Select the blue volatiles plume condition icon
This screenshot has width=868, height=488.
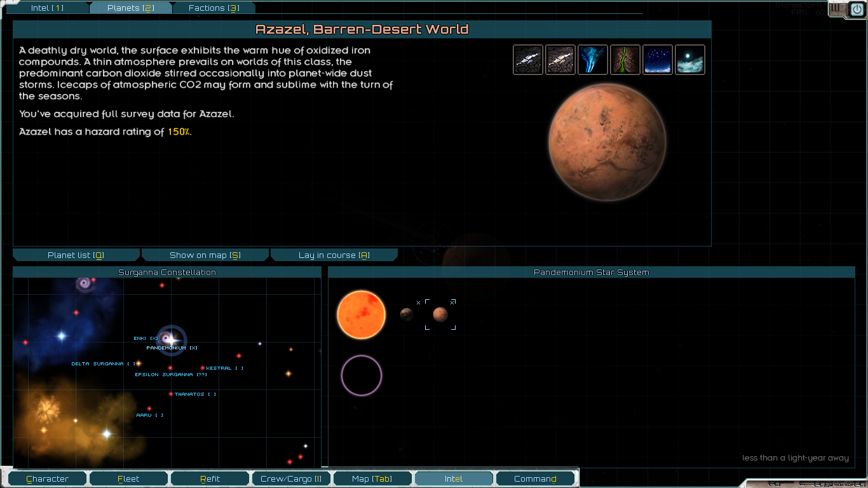coord(593,60)
